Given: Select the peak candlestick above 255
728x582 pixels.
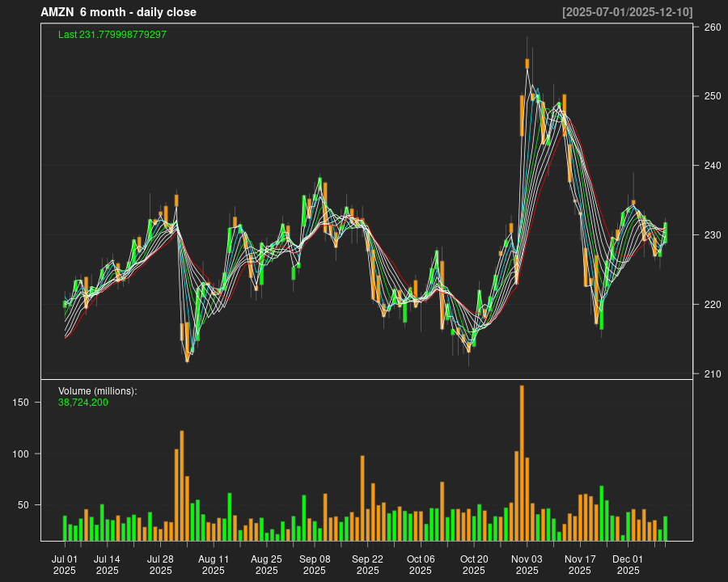Looking at the screenshot, I should coord(528,65).
